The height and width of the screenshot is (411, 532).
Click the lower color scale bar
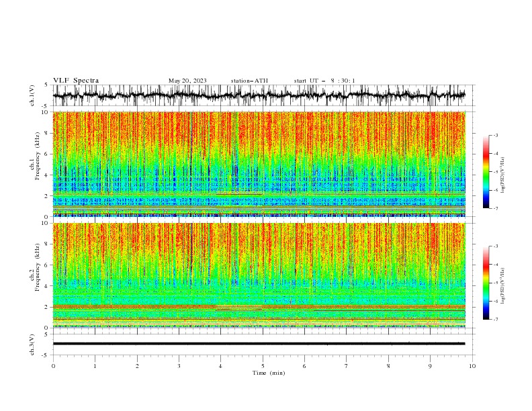486,283
